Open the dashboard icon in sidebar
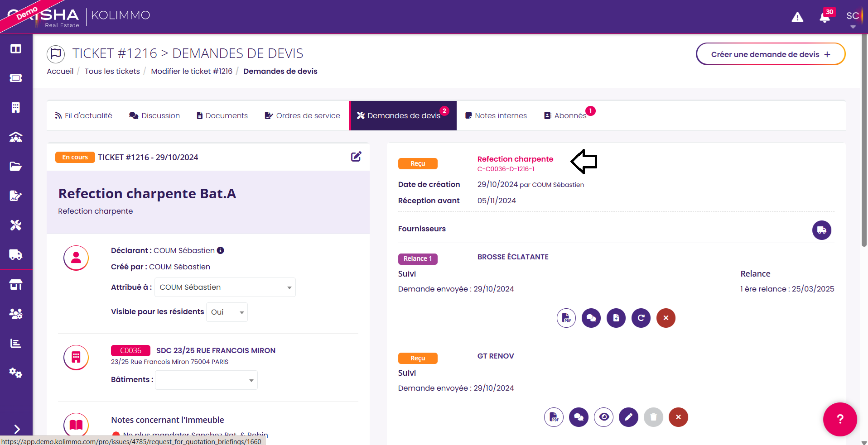 [16, 49]
